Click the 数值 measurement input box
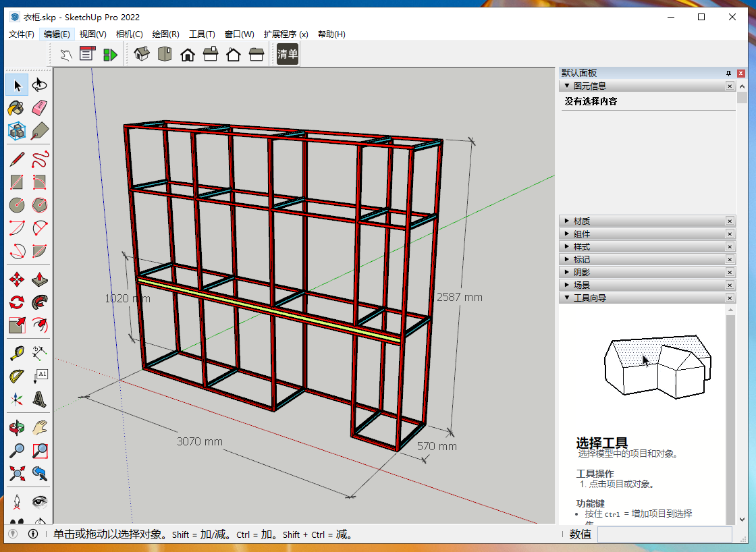Viewport: 756px width, 552px height. [664, 534]
